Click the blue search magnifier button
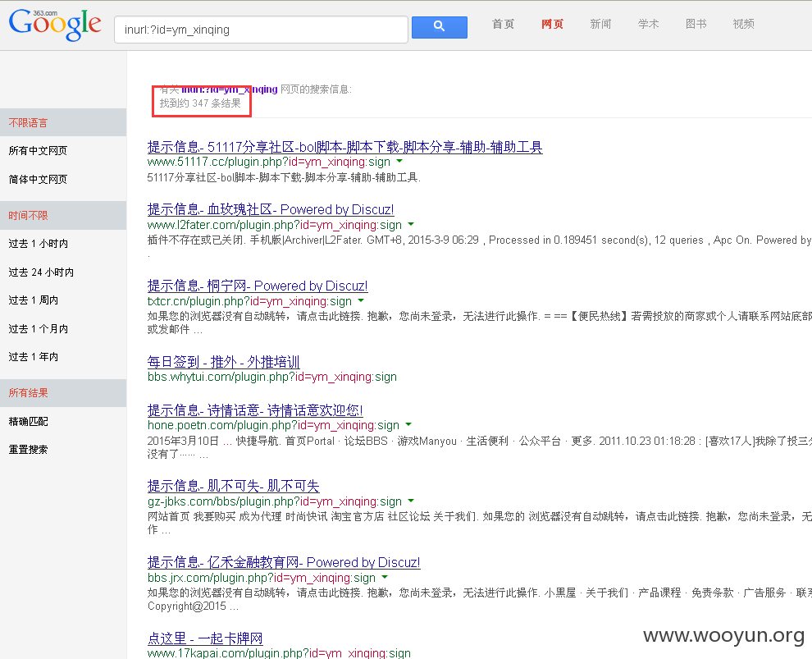Image resolution: width=812 pixels, height=659 pixels. tap(439, 27)
